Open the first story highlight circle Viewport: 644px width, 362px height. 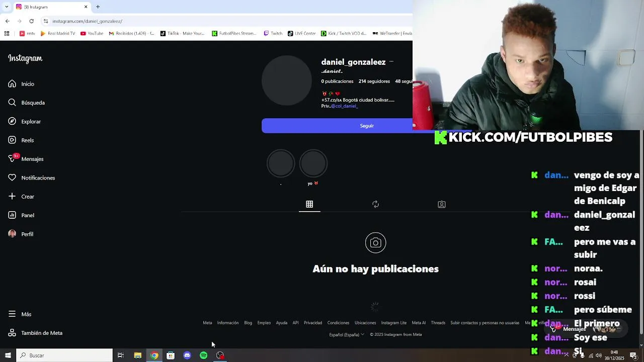281,163
